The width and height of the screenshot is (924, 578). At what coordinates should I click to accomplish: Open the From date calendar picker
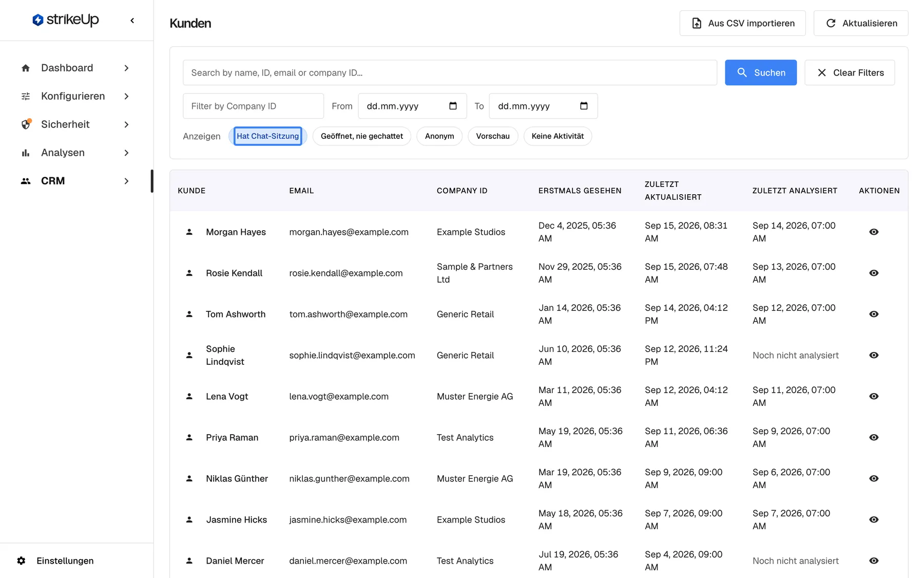pos(453,106)
